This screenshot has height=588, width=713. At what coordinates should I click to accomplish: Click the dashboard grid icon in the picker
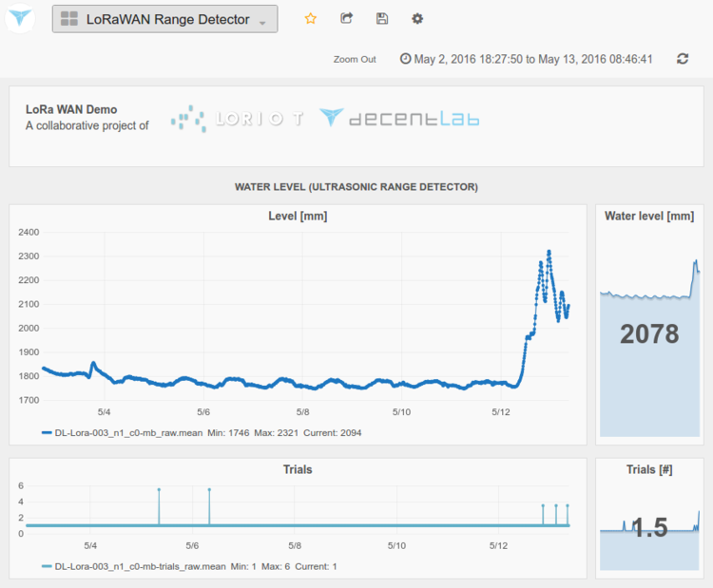click(x=69, y=19)
